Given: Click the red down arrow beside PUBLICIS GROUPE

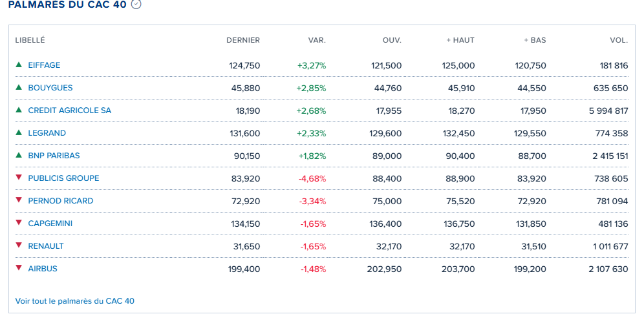Looking at the screenshot, I should 19,178.
